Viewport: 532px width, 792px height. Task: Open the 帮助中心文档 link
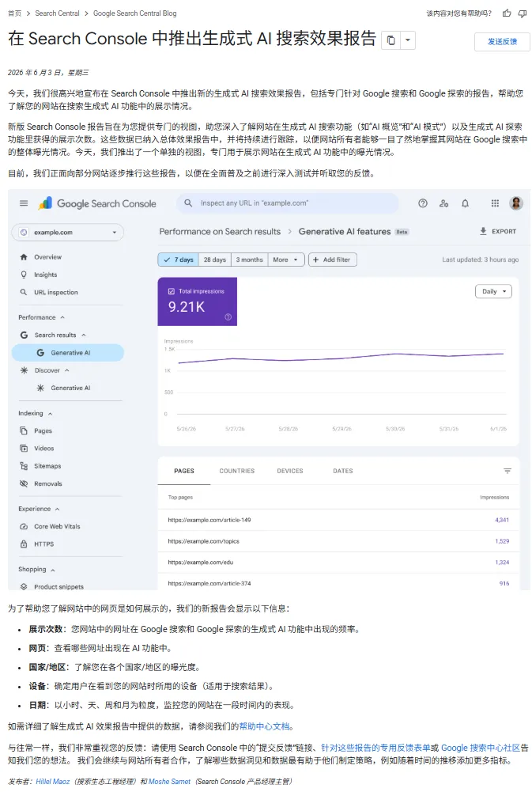coord(265,726)
